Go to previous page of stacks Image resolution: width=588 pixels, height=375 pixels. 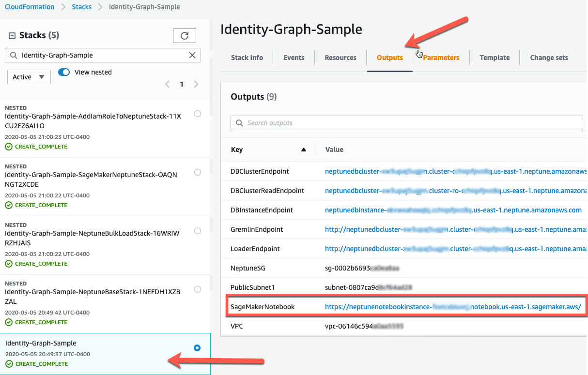(x=168, y=84)
